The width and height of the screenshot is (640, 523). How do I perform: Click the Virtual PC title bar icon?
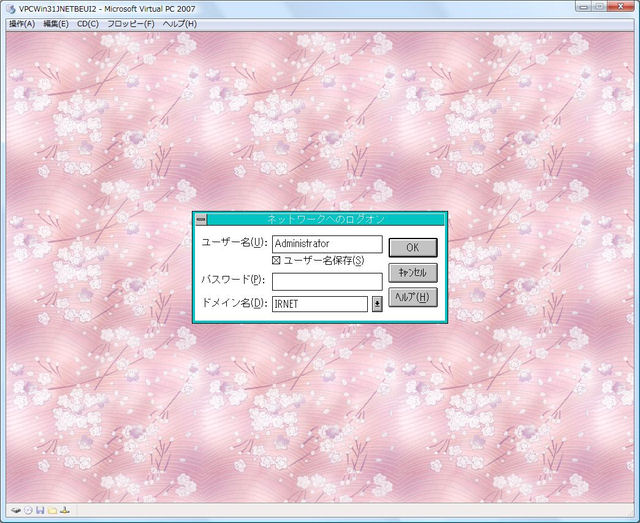point(11,9)
